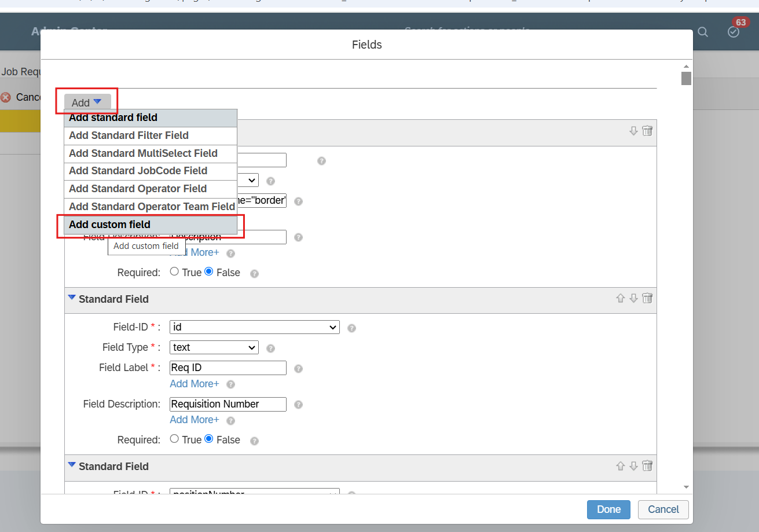This screenshot has width=759, height=532.
Task: Open the search magnifier in the header bar
Action: [x=702, y=33]
